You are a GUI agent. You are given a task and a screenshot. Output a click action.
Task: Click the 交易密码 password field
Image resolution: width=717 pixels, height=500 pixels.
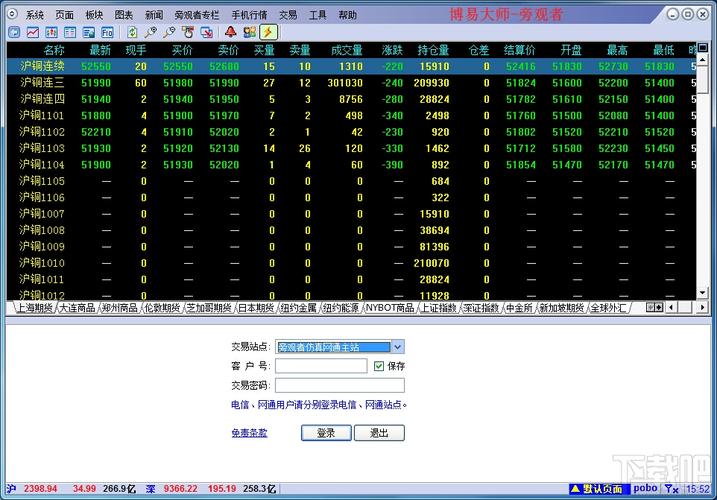pyautogui.click(x=340, y=385)
